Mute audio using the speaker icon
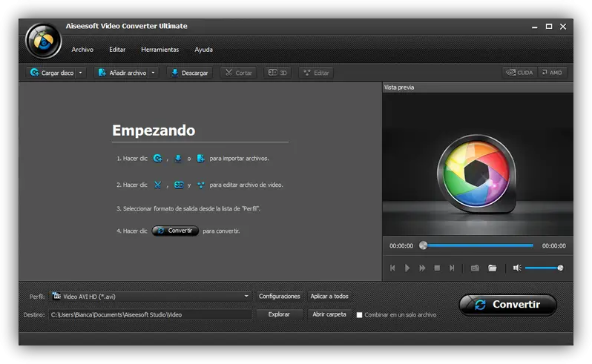This screenshot has height=364, width=592. tap(517, 268)
